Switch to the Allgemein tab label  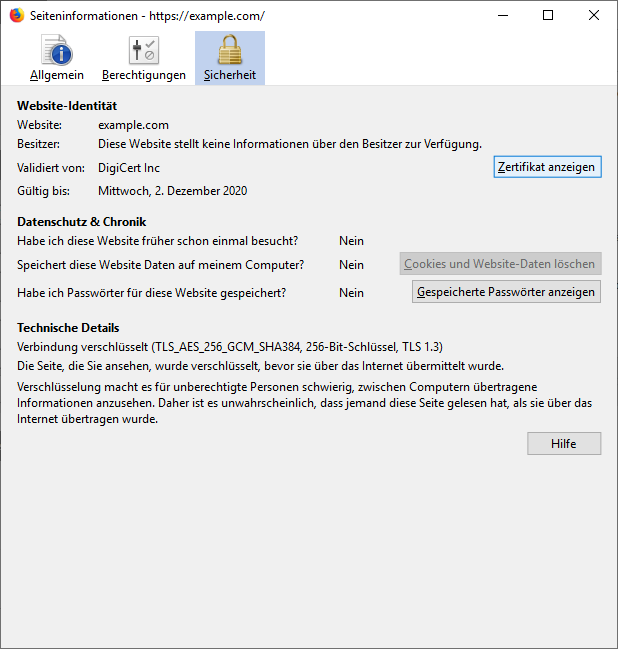click(x=57, y=75)
